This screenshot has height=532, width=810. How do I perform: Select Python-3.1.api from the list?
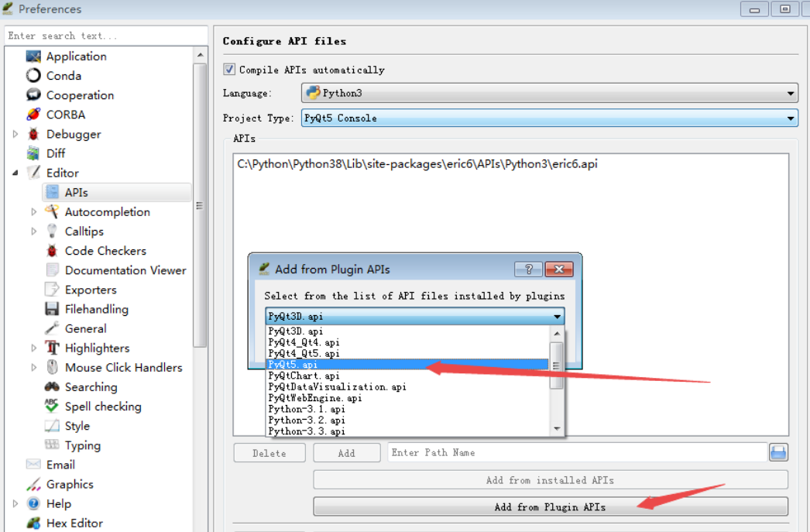408,409
